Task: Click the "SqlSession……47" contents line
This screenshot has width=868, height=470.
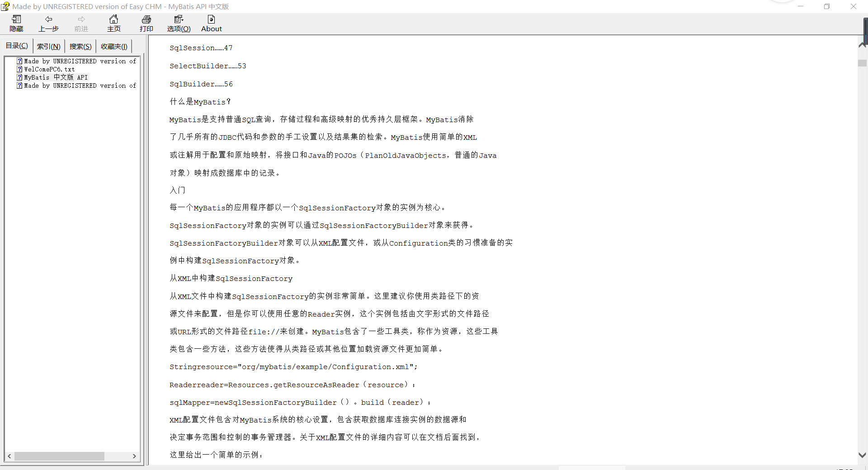Action: [x=201, y=48]
